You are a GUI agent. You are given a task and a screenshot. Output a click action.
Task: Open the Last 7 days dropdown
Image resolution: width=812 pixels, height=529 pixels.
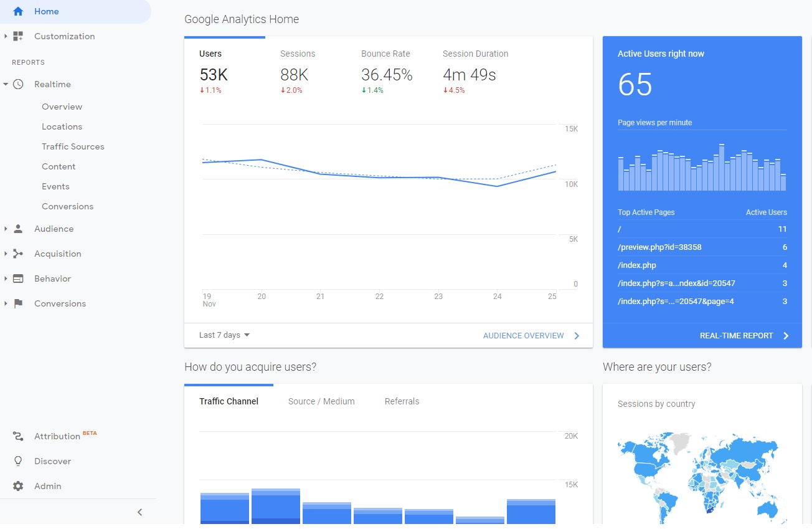tap(224, 335)
